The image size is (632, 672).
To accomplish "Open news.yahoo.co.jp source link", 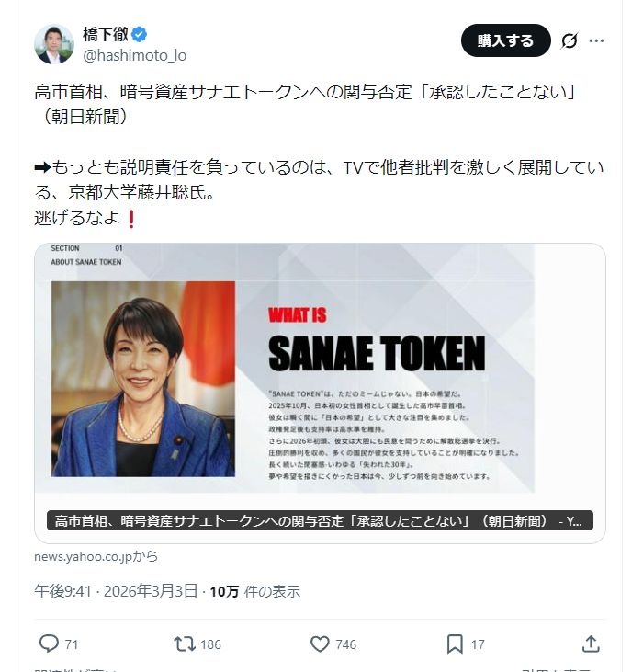I will (96, 556).
